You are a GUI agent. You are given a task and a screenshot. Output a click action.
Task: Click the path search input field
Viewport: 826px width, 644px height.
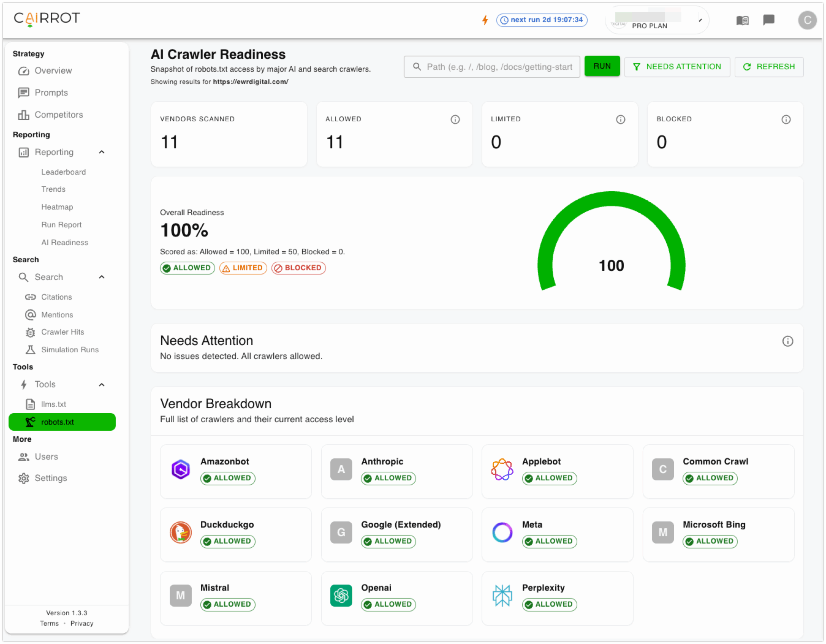coord(499,67)
